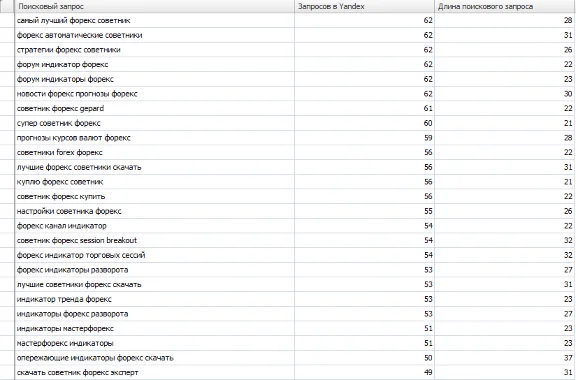Select the row форекс автоматические советники

tap(288, 35)
